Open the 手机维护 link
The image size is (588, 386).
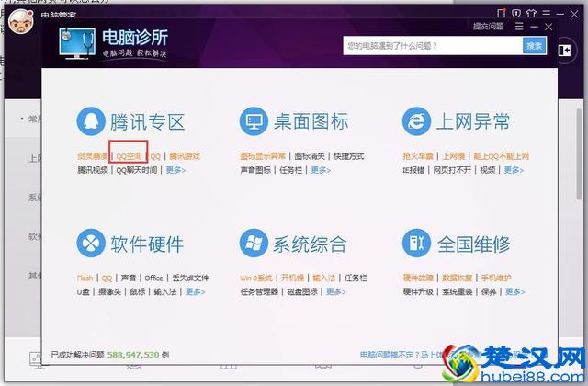[496, 278]
